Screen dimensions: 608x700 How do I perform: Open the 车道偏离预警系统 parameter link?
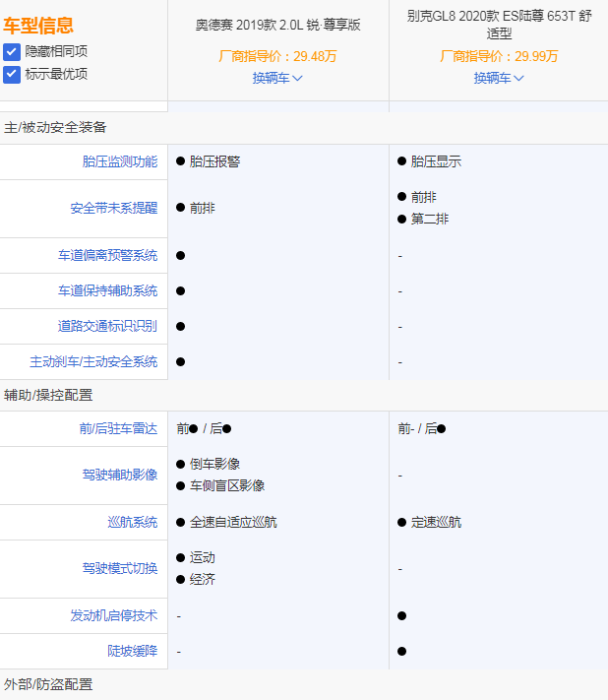tap(107, 255)
